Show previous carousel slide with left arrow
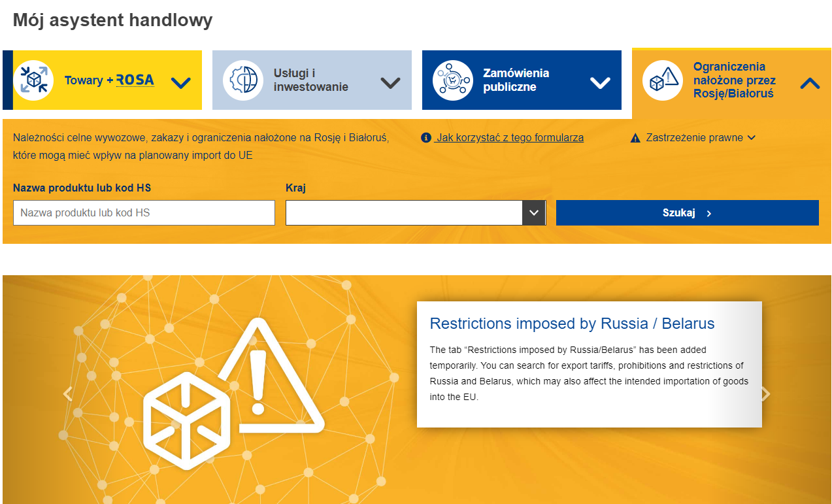The height and width of the screenshot is (504, 832). click(x=67, y=394)
